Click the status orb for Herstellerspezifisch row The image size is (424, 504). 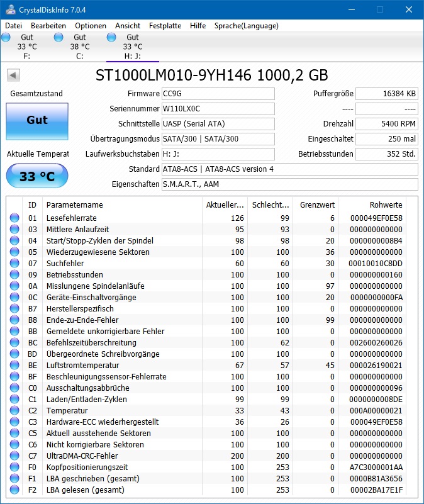[14, 308]
